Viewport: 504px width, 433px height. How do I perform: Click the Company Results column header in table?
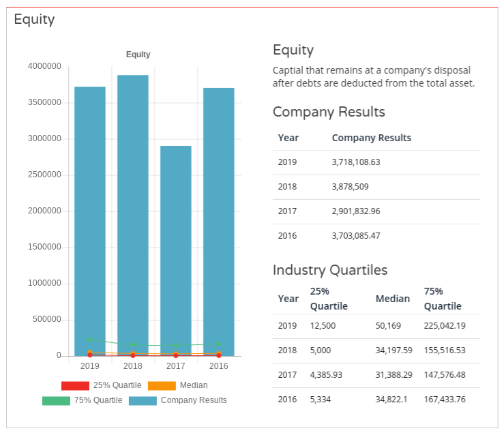click(372, 138)
